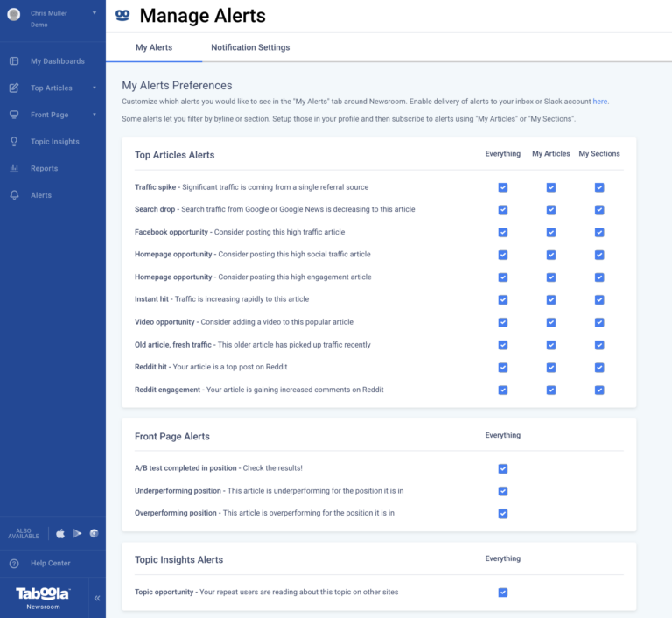The width and height of the screenshot is (672, 618).
Task: Toggle Overperforming position checkbox
Action: [x=503, y=513]
